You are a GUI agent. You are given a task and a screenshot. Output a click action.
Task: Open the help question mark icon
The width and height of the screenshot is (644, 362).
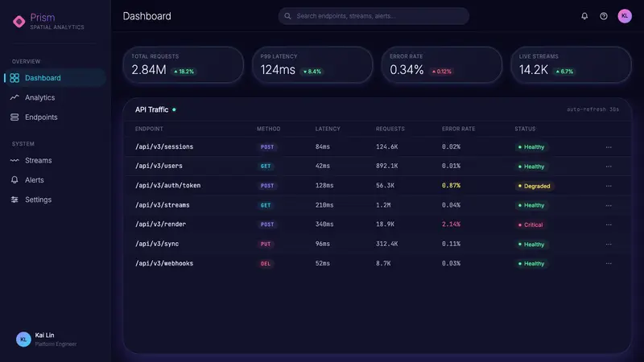point(603,16)
